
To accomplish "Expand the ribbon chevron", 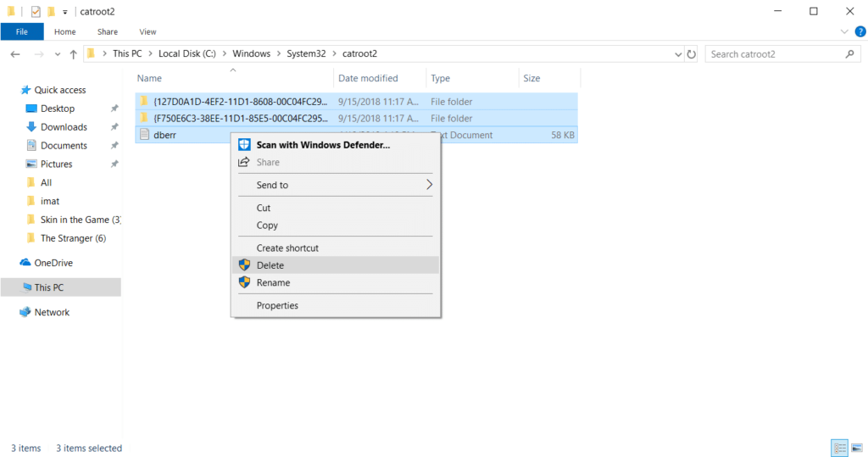I will point(844,31).
